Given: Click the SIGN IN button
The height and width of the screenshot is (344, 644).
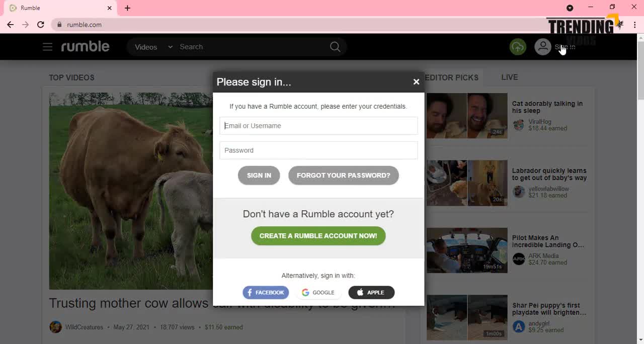Looking at the screenshot, I should pyautogui.click(x=259, y=176).
